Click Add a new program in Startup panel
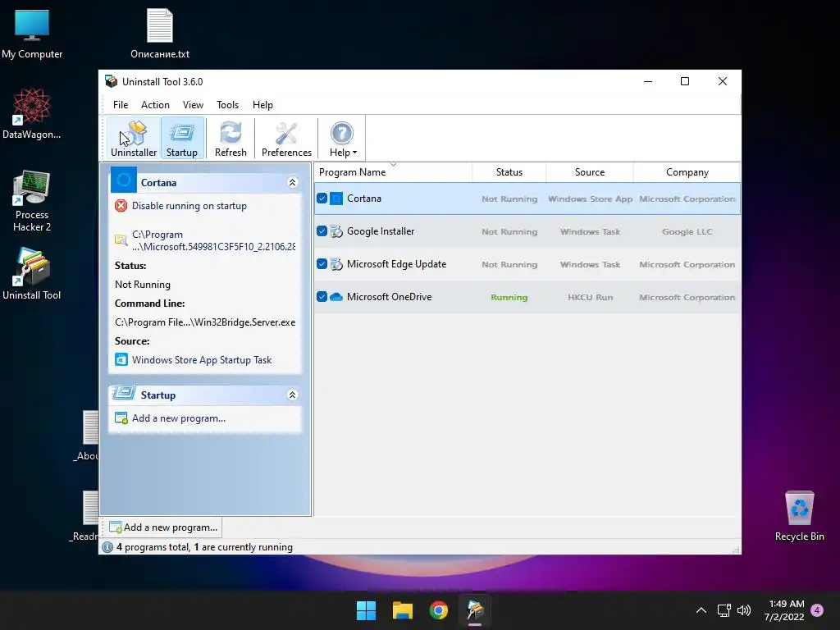This screenshot has height=630, width=840. [x=179, y=418]
